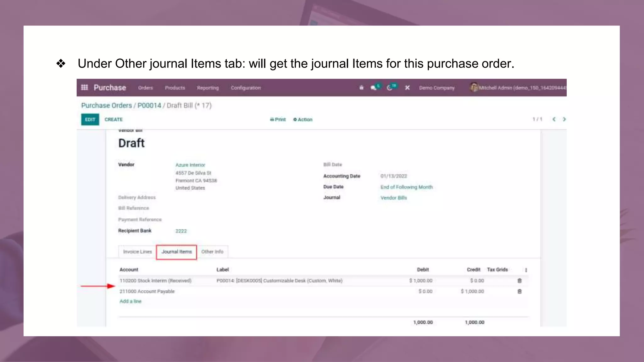Delete the Stock Interim journal line
Image resolution: width=644 pixels, height=362 pixels.
(519, 281)
